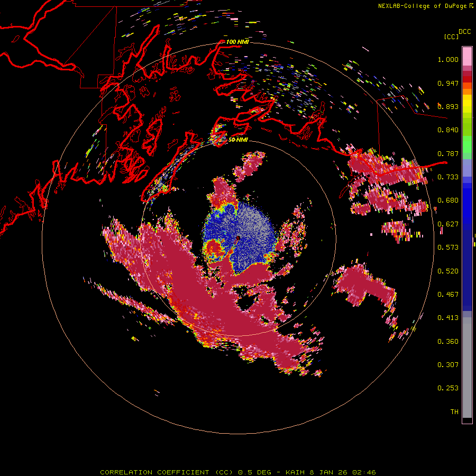The width and height of the screenshot is (476, 476).
Task: Click the 0.307 scale value
Action: [x=448, y=365]
